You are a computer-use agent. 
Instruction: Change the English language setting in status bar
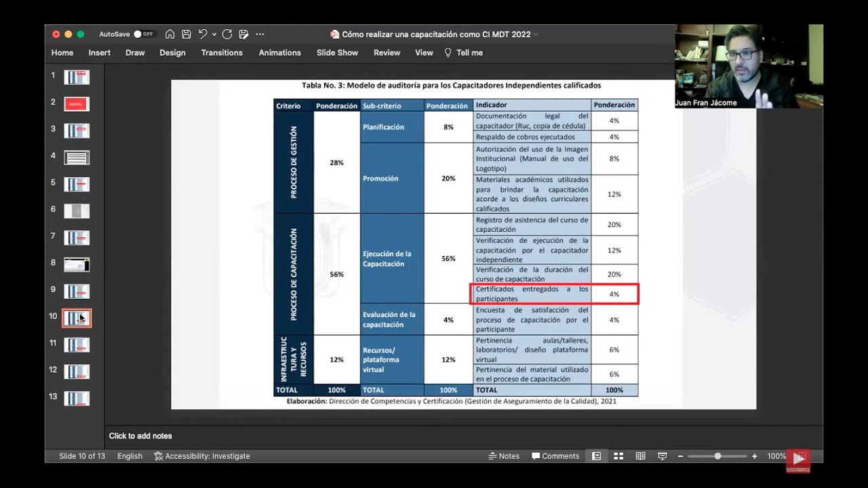130,456
